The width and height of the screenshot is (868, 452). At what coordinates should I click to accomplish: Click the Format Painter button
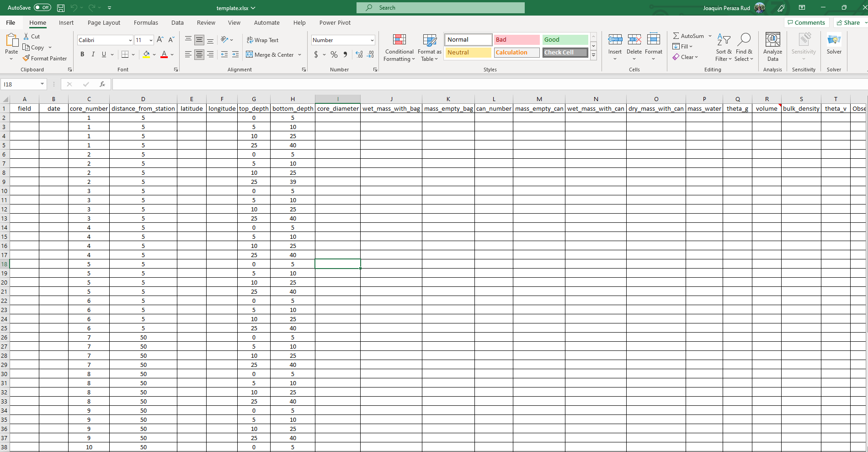pos(45,58)
